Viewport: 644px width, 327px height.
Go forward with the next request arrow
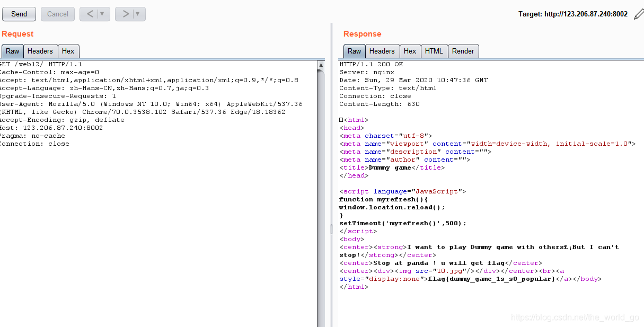125,14
